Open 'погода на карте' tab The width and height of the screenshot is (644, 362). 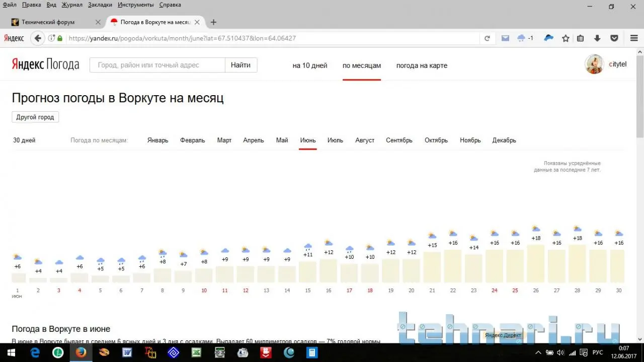click(422, 65)
